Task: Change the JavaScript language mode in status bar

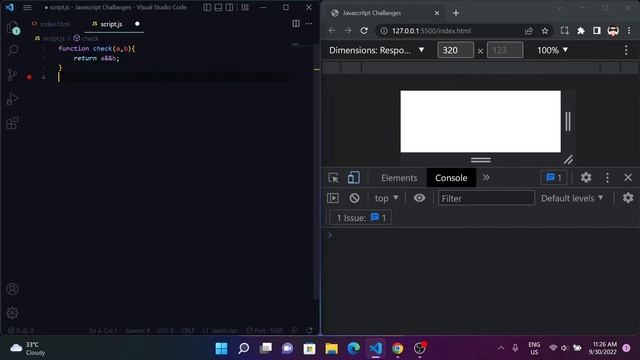Action: 220,331
